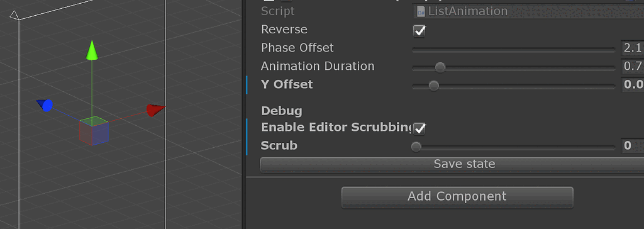The width and height of the screenshot is (644, 229).
Task: Click the white triangle marker in scene view
Action: point(14,16)
